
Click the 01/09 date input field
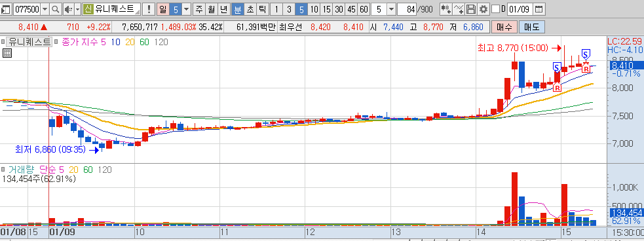click(x=520, y=9)
